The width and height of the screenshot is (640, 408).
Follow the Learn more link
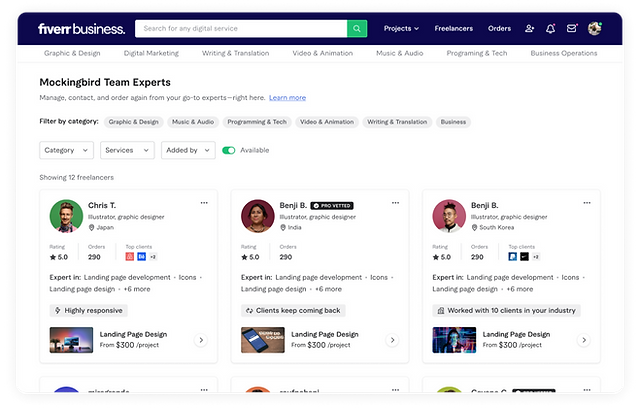[287, 98]
